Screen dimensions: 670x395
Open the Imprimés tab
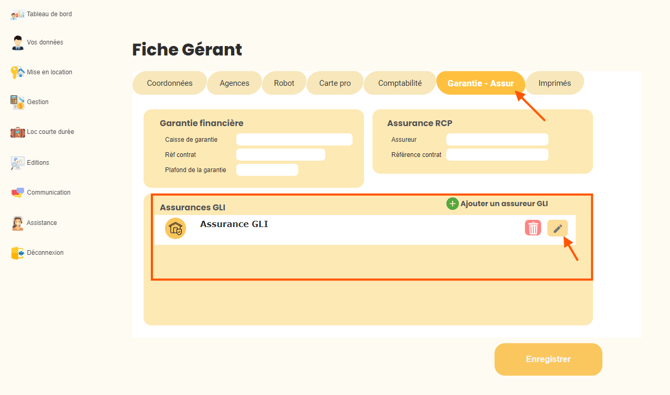(x=555, y=83)
